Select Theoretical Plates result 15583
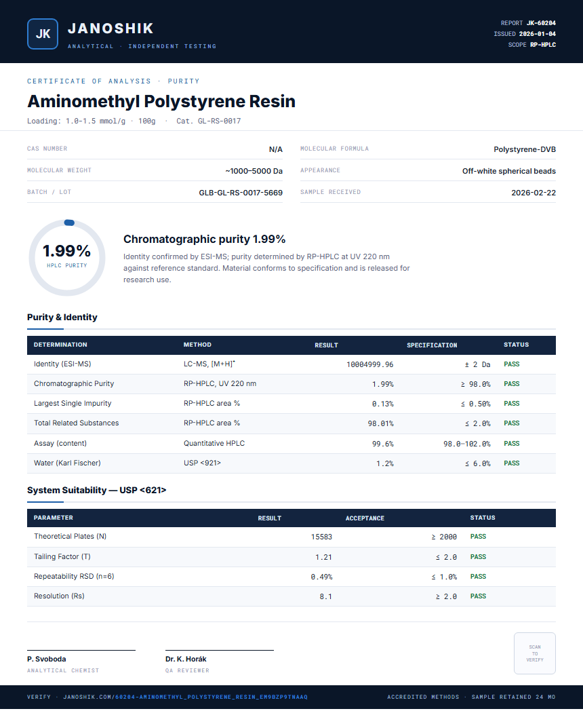 tap(321, 537)
